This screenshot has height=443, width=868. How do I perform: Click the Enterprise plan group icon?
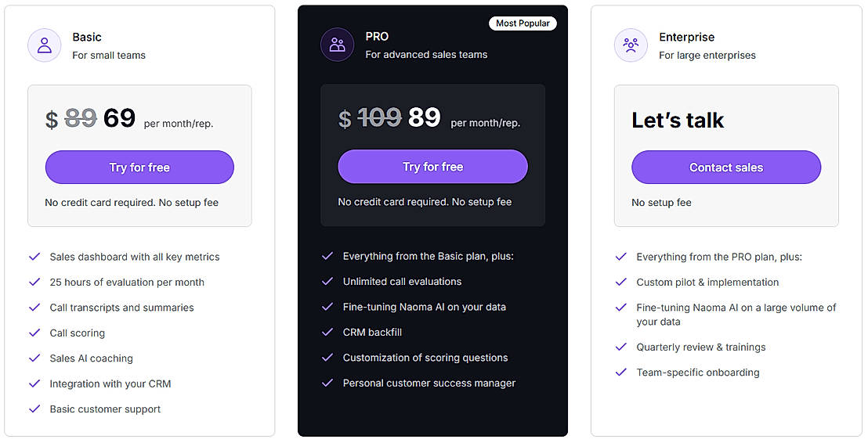pos(631,45)
